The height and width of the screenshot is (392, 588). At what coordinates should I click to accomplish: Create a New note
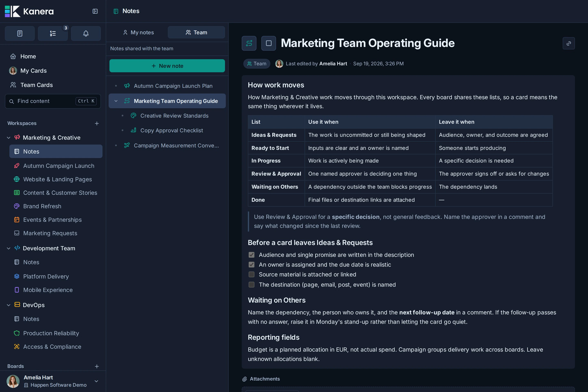167,66
